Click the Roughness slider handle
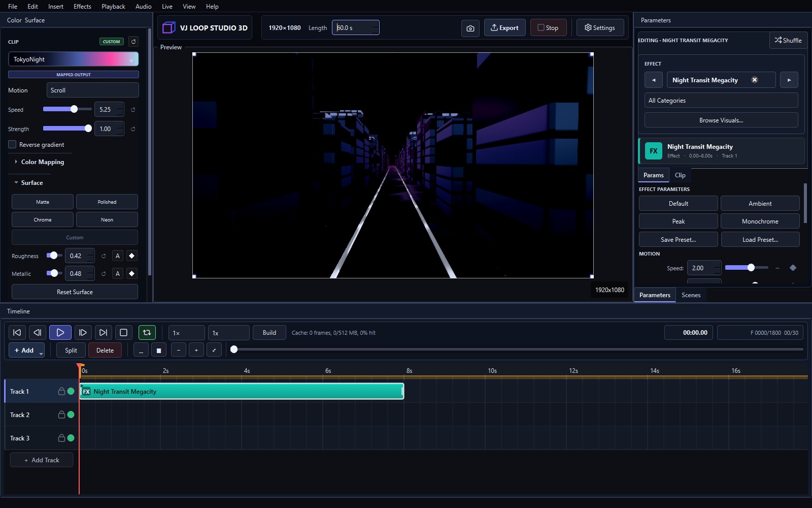Image resolution: width=812 pixels, height=508 pixels. tap(54, 255)
